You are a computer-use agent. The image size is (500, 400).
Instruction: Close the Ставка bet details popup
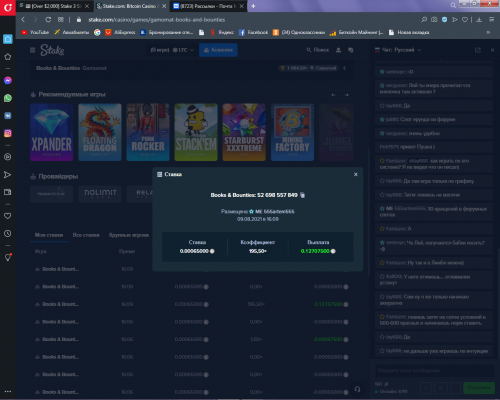click(x=356, y=174)
